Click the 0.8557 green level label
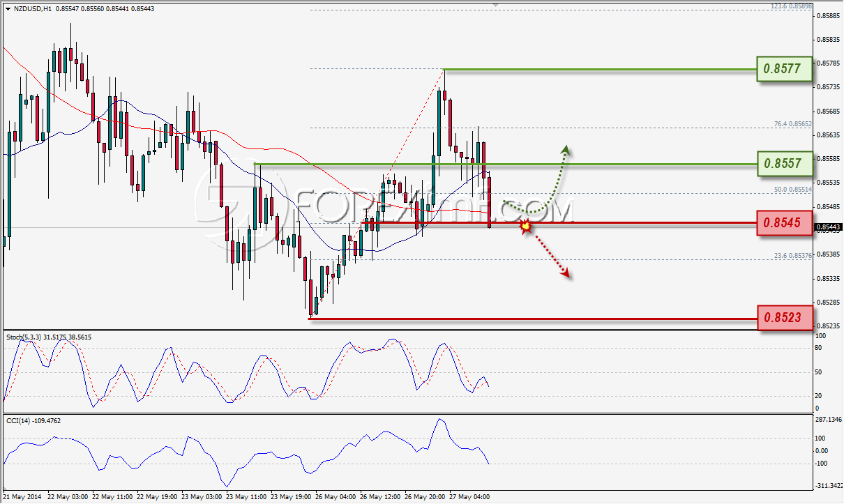844x504 pixels. 785,165
